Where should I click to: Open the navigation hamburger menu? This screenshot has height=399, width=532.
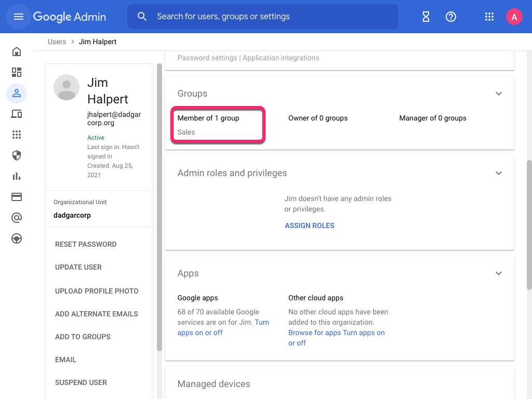[x=18, y=17]
